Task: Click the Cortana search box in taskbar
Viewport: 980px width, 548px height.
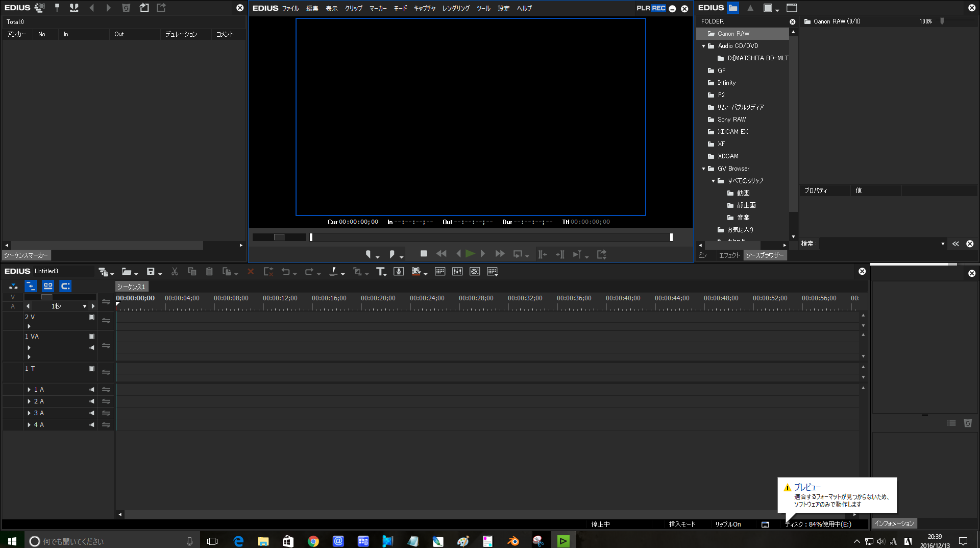Action: click(x=112, y=541)
